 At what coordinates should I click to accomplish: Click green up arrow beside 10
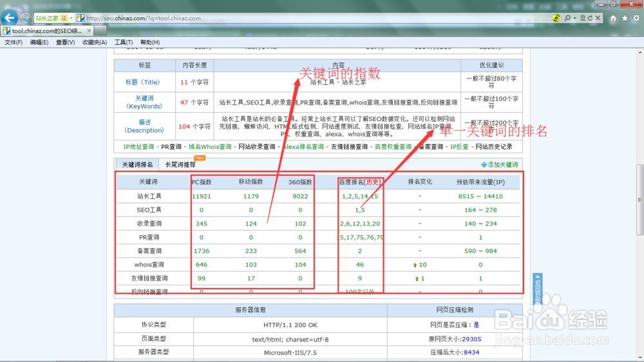(415, 265)
